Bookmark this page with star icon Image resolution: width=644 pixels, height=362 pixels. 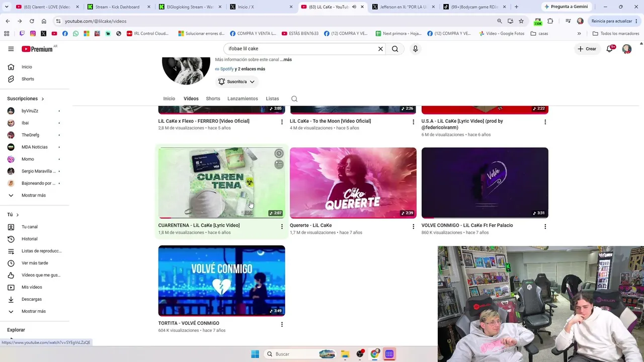click(x=521, y=21)
